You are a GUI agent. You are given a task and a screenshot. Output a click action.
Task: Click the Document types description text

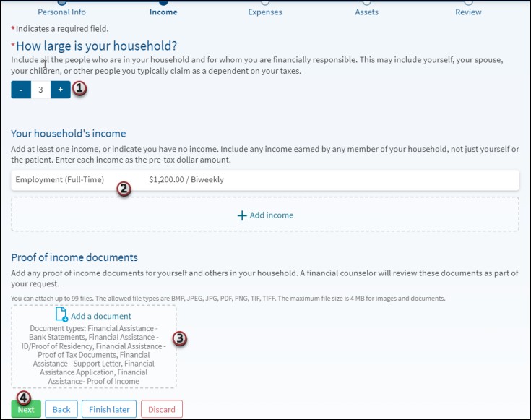[x=93, y=354]
